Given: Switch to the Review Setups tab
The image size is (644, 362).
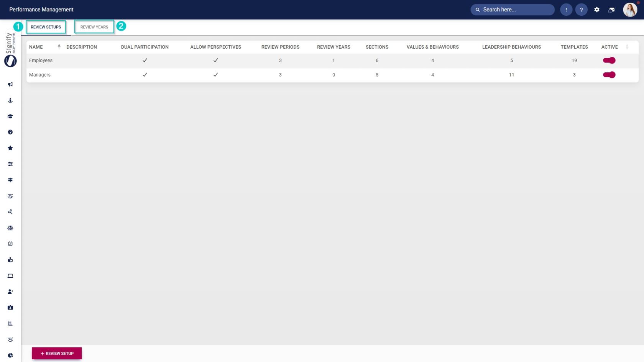Looking at the screenshot, I should point(46,27).
